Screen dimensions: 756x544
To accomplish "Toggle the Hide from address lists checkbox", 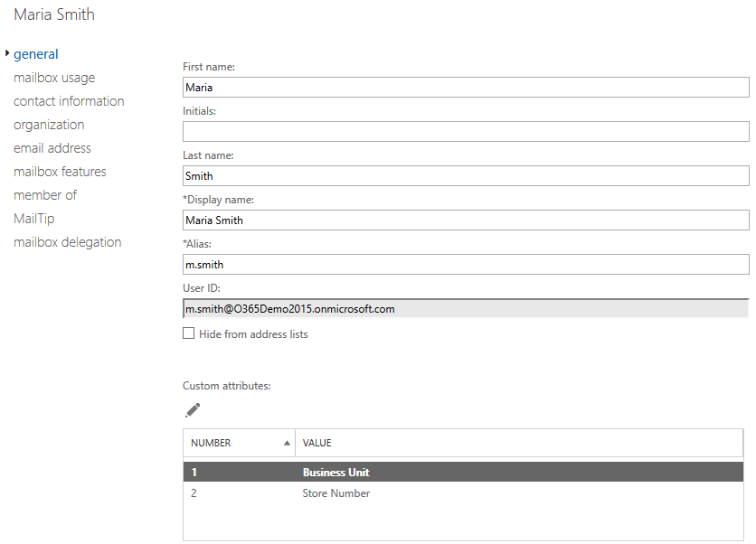I will pos(189,333).
